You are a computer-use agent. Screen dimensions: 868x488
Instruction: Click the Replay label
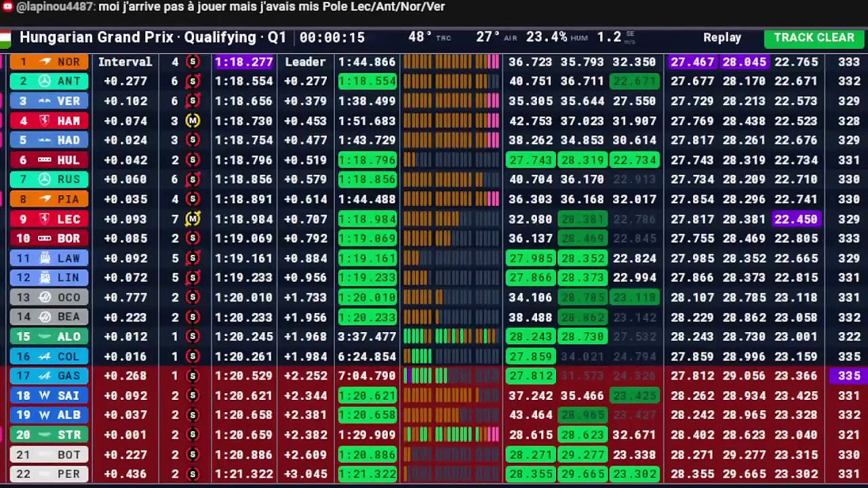(x=722, y=38)
